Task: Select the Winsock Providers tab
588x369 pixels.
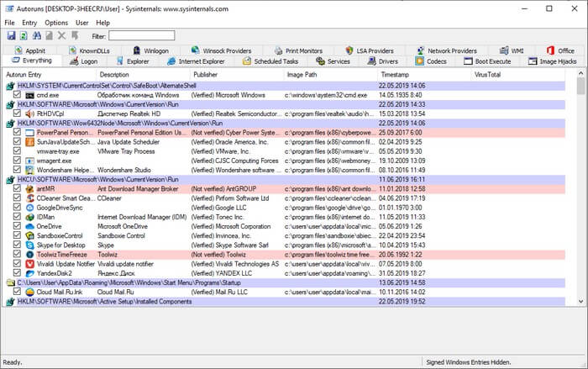Action: [x=221, y=50]
